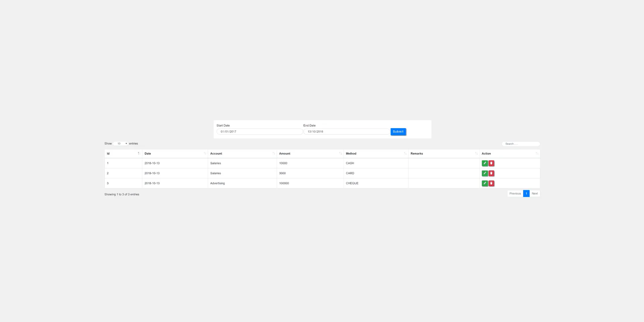Open the Show entries count dropdown
Image resolution: width=644 pixels, height=322 pixels.
[121, 144]
